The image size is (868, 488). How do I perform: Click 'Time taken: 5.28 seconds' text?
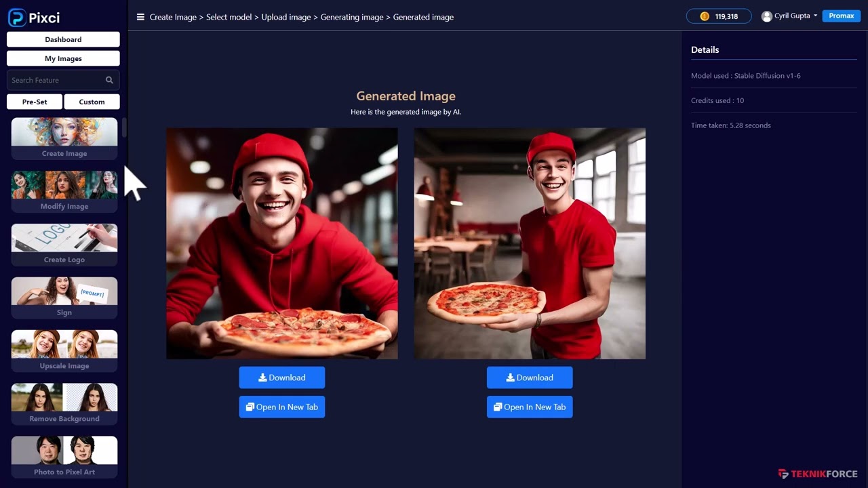tap(731, 125)
